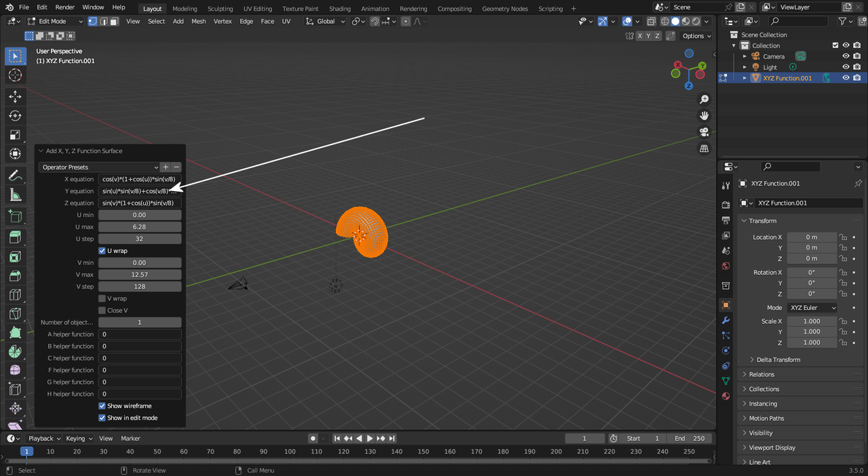Open the File menu
This screenshot has width=868, height=476.
[x=24, y=7]
